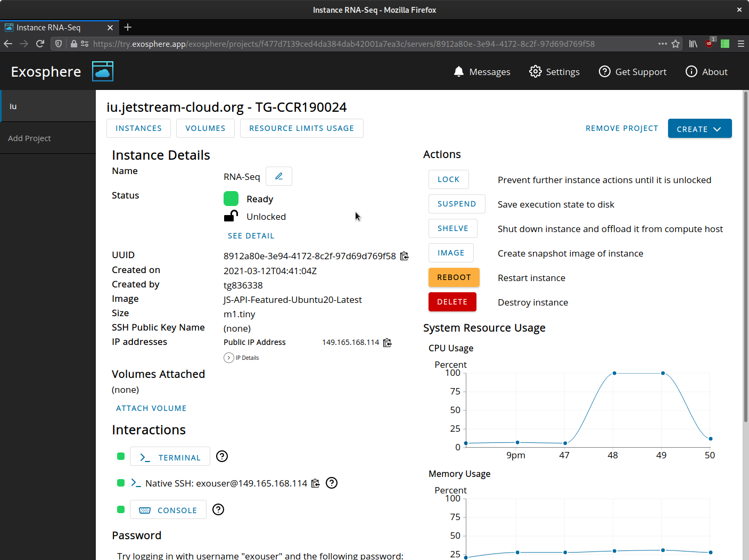The width and height of the screenshot is (749, 560).
Task: Open the CONSOLE interaction
Action: click(168, 510)
